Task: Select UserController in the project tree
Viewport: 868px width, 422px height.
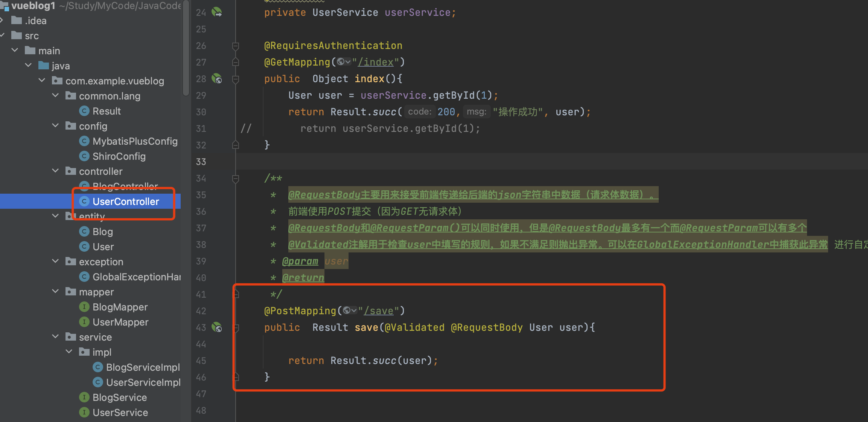Action: [126, 202]
